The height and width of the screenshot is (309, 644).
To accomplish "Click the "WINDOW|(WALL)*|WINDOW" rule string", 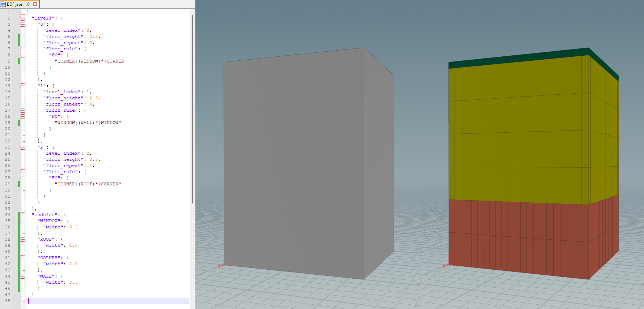I will pyautogui.click(x=88, y=123).
